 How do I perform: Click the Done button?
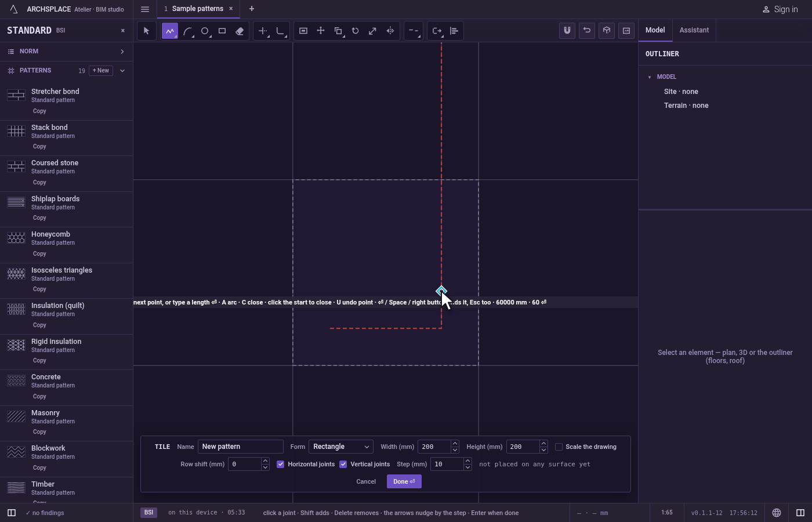404,481
